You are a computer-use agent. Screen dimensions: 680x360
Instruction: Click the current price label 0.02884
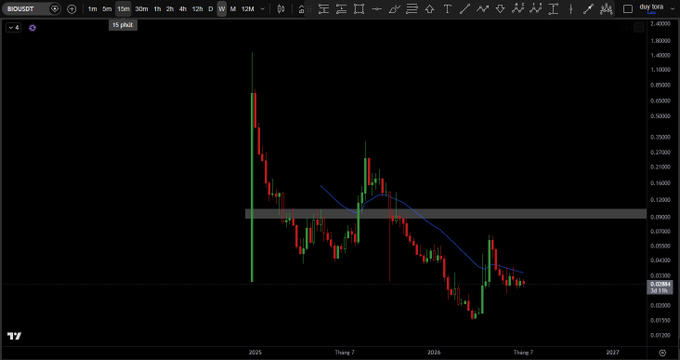coord(659,284)
